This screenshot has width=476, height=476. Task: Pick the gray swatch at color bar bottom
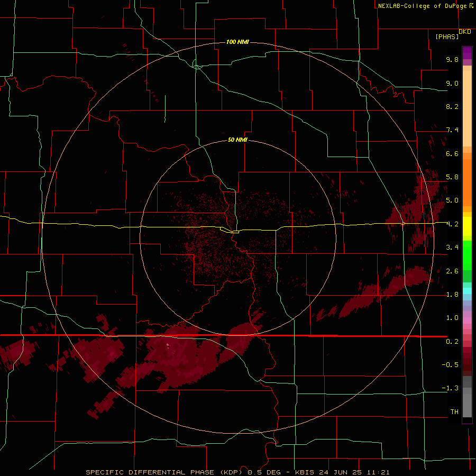pos(467,405)
